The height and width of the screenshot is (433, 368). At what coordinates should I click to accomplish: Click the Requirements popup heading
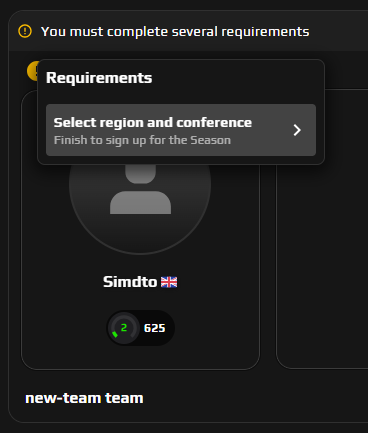tap(99, 78)
